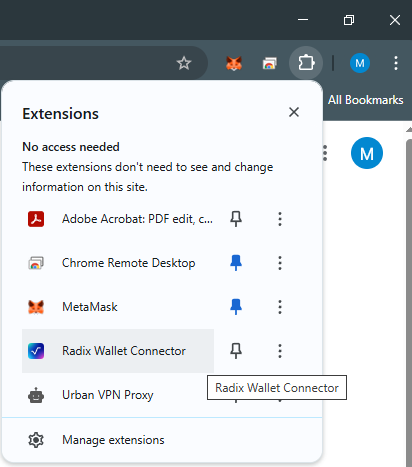Viewport: 412px width, 467px height.
Task: Click the Adobe Acrobat red icon
Action: point(36,219)
